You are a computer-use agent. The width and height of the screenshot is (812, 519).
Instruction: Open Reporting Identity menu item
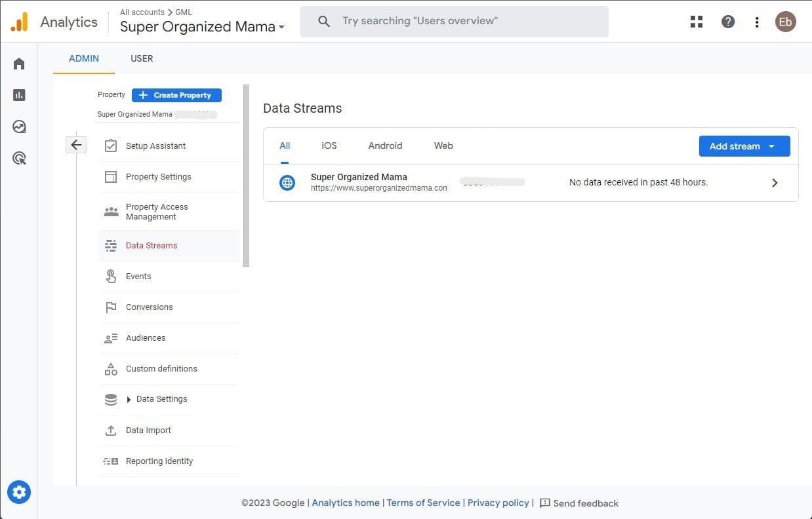pos(169,461)
